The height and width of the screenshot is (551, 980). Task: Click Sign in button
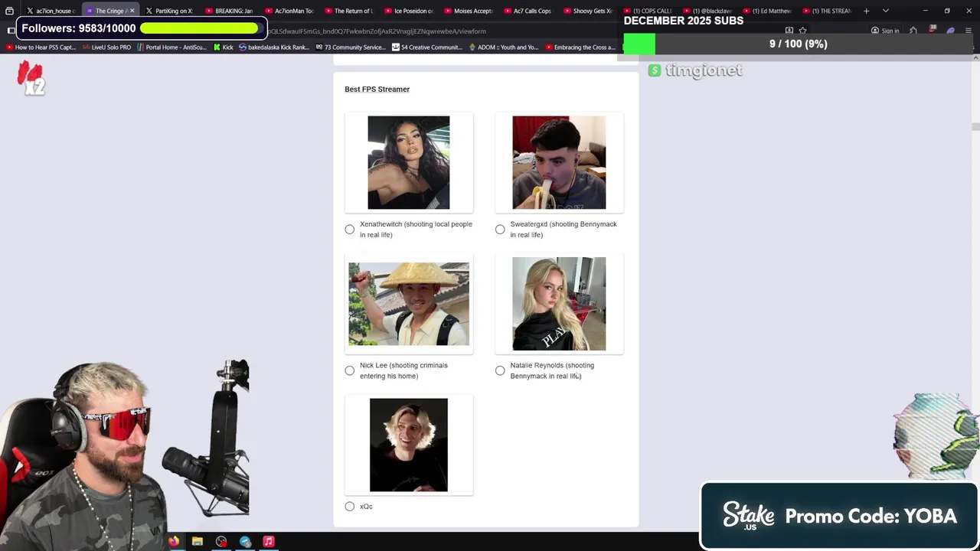tap(885, 31)
